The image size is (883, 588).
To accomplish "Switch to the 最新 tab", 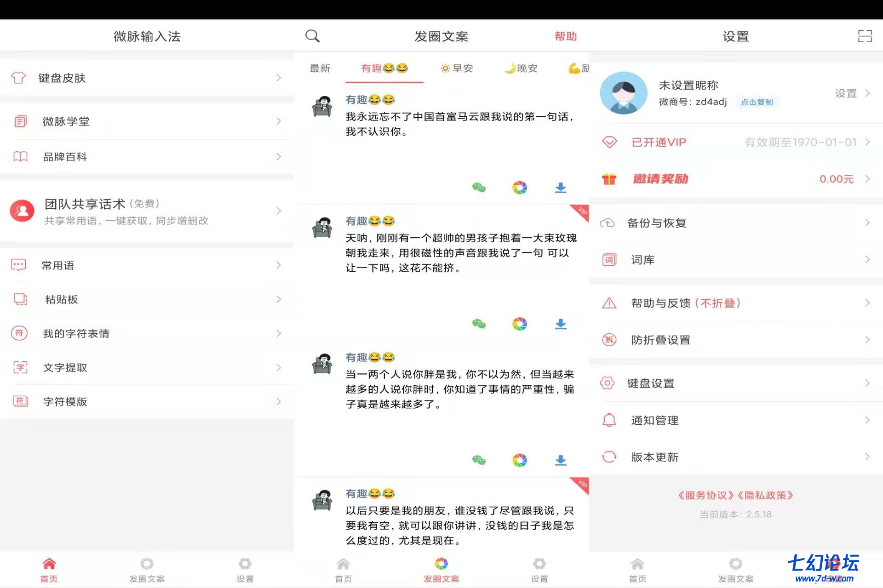I will [x=320, y=69].
